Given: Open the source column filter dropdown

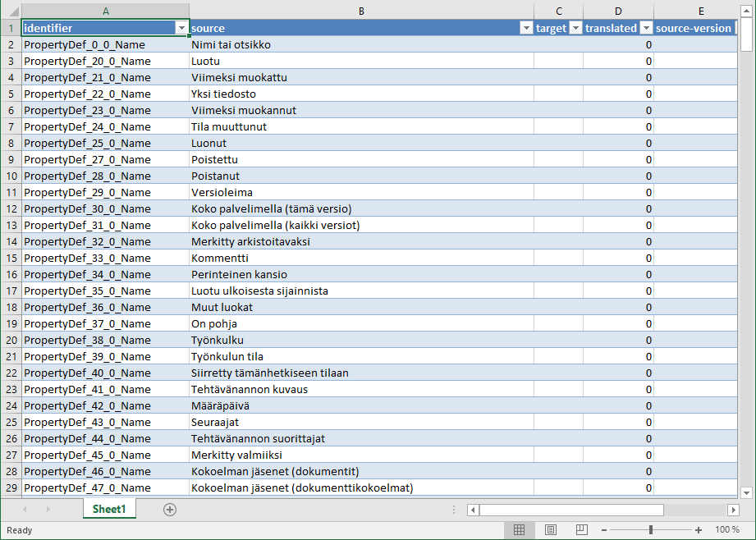Looking at the screenshot, I should [526, 28].
